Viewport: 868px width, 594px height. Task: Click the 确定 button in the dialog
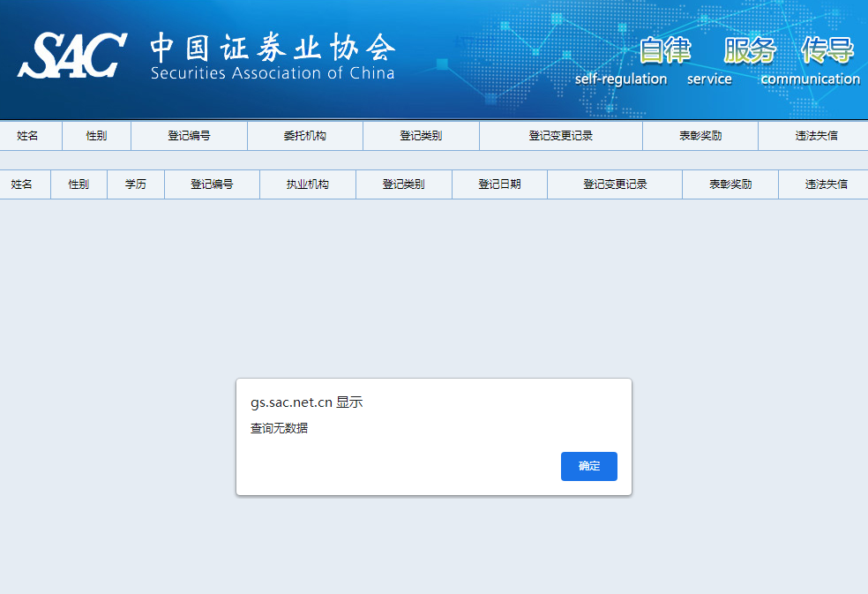[x=588, y=466]
